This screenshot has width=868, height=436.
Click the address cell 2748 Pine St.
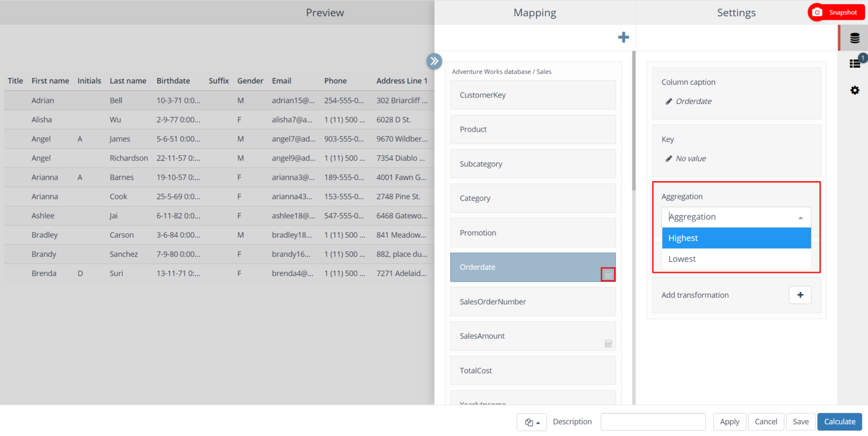pos(398,197)
